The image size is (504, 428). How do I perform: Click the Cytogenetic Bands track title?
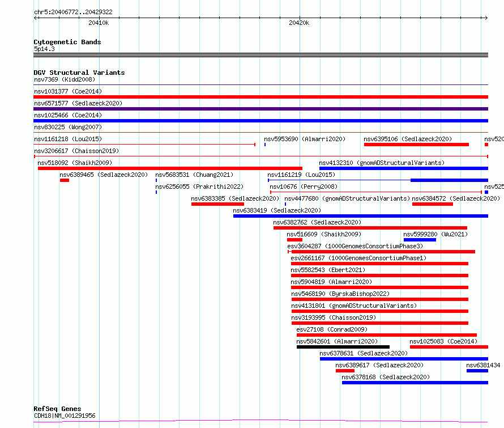[67, 42]
